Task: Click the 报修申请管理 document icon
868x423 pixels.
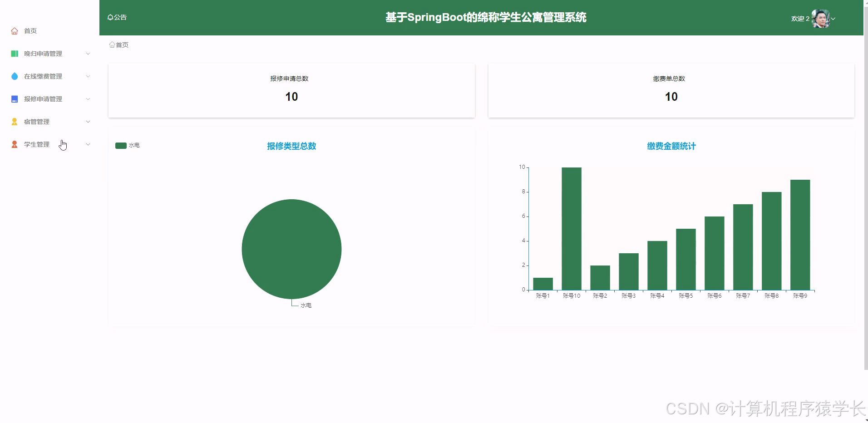Action: pos(14,98)
